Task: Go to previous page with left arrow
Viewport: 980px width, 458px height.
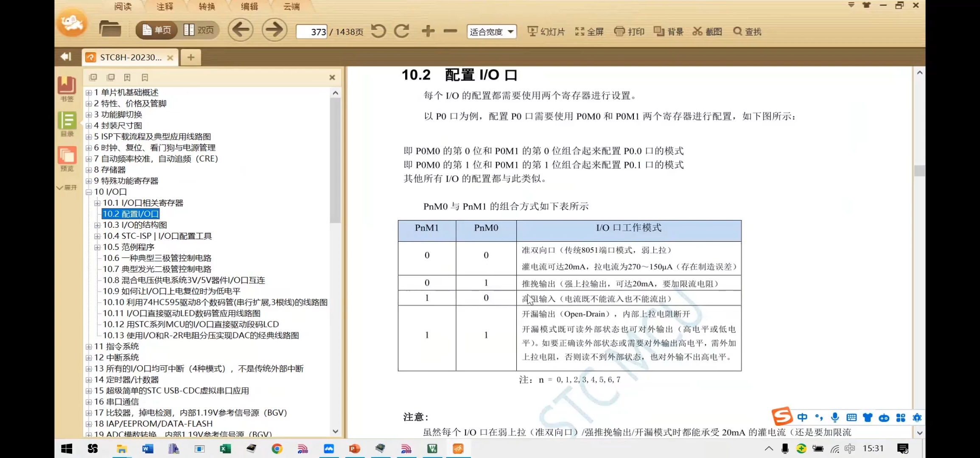Action: coord(241,30)
